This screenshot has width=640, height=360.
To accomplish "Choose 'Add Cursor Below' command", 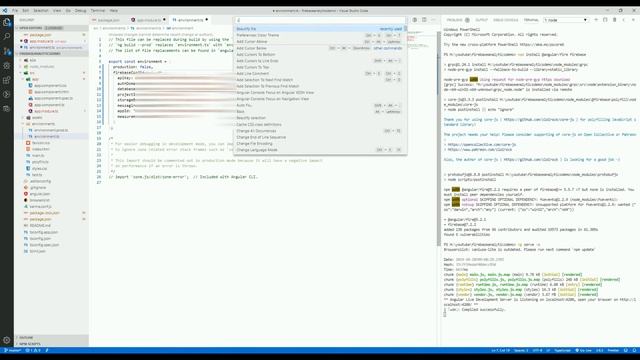I will click(320, 48).
